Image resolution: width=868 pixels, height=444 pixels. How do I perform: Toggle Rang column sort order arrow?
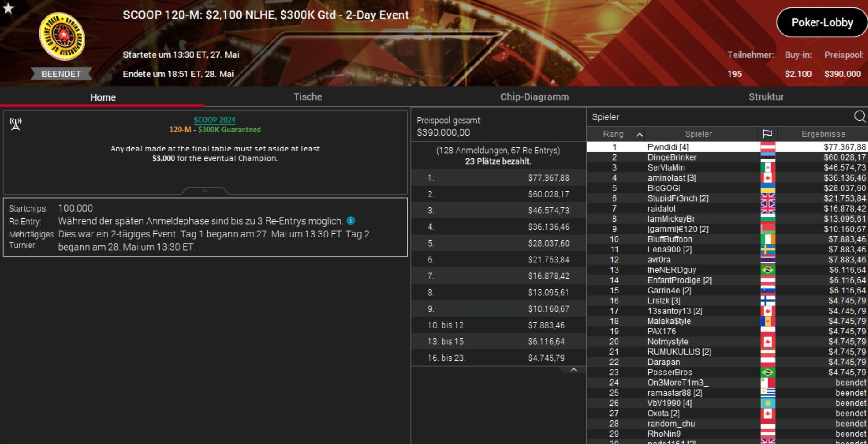[x=639, y=135]
